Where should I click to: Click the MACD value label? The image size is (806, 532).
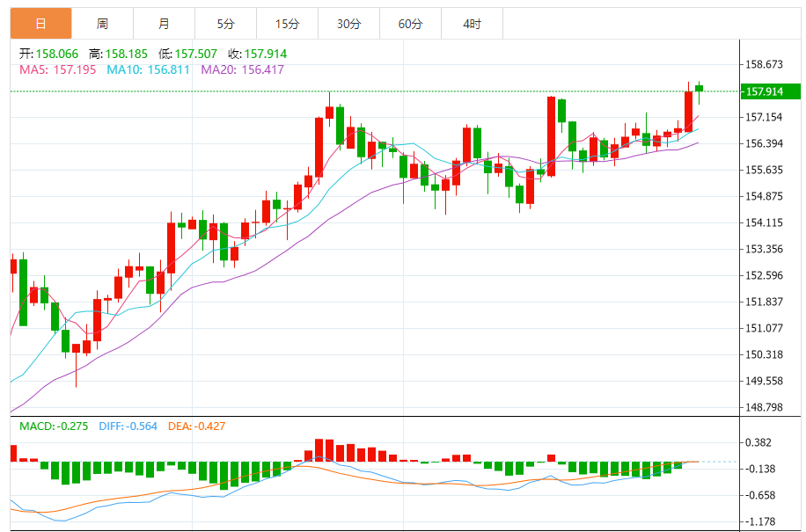pyautogui.click(x=55, y=426)
